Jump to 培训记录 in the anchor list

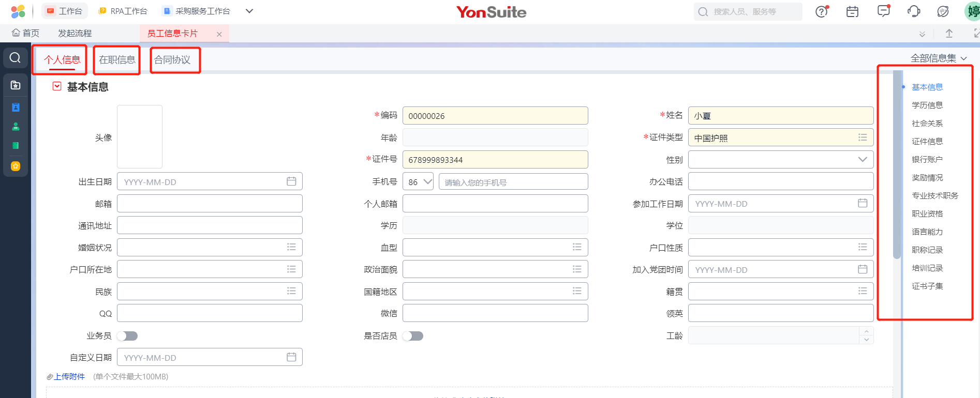927,268
